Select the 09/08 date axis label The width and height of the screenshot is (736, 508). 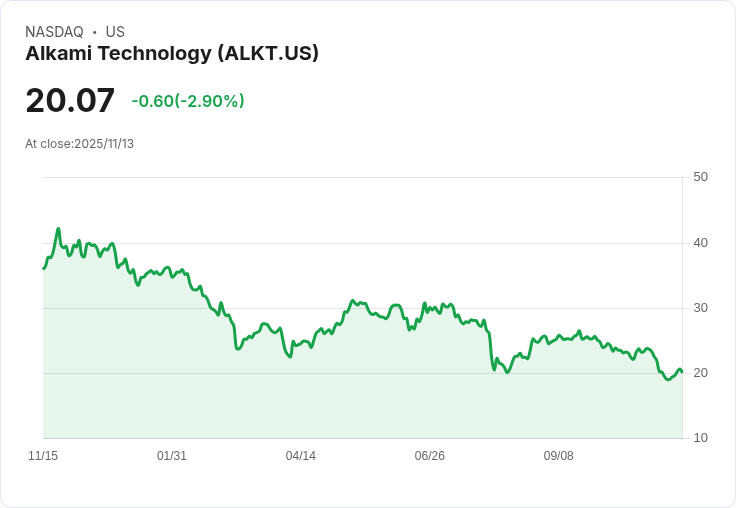click(559, 455)
